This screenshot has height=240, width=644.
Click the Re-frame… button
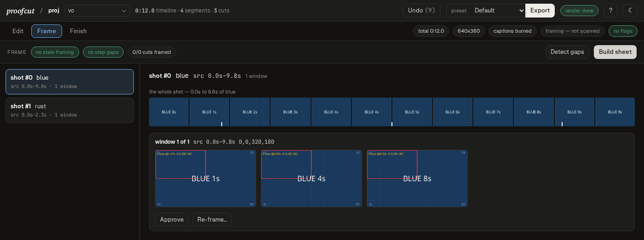click(212, 220)
